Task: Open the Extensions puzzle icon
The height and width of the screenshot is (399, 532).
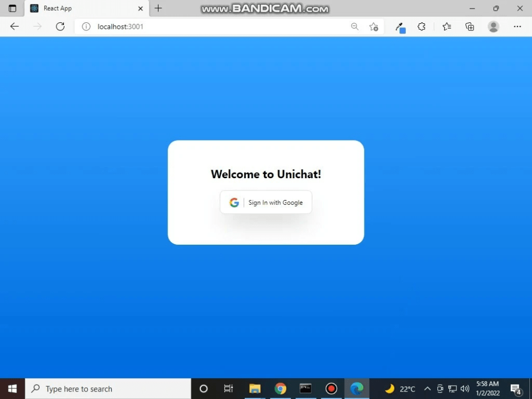Action: [421, 27]
